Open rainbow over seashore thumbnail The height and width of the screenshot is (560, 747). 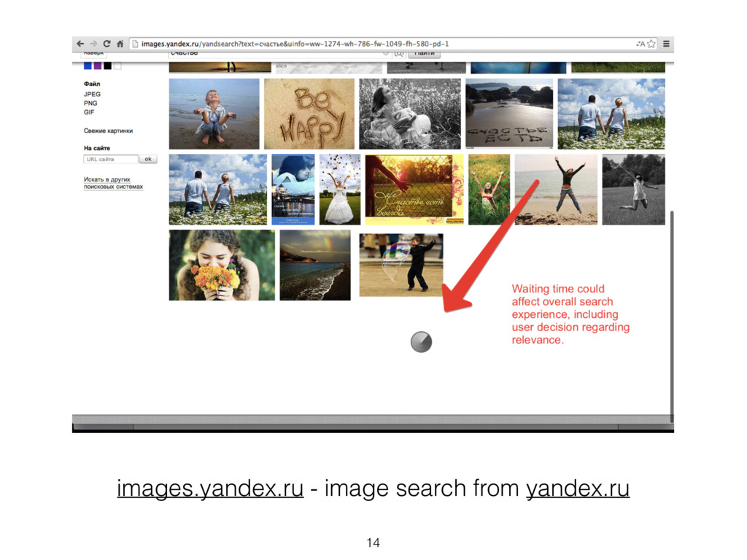(315, 265)
